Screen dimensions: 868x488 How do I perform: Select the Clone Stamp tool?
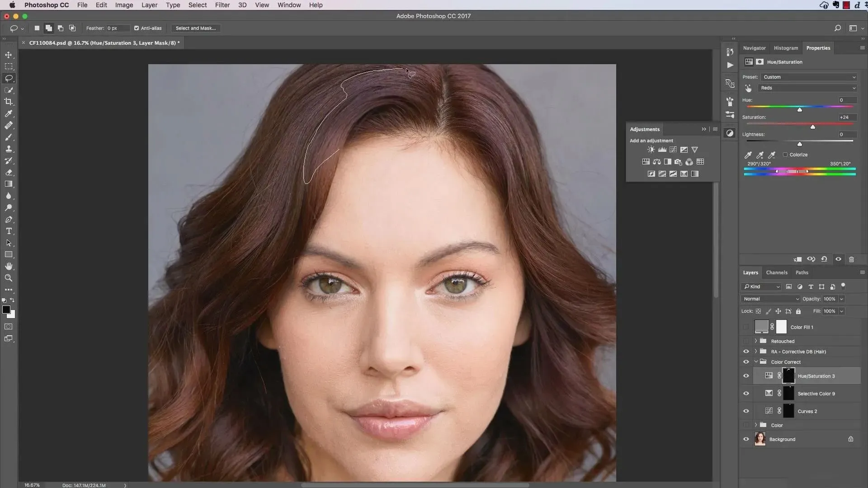pyautogui.click(x=9, y=149)
